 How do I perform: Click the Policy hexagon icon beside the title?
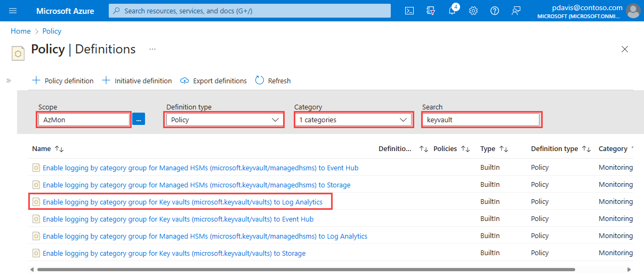coord(18,53)
